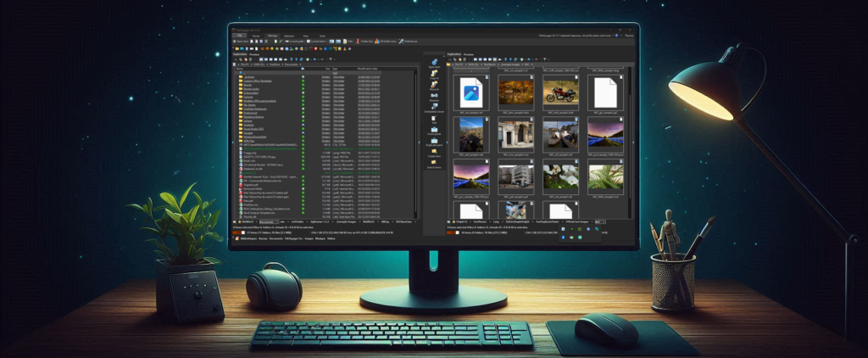Viewport: 868px width, 358px height.
Task: Click the Rename icon in center panel
Action: click(434, 95)
